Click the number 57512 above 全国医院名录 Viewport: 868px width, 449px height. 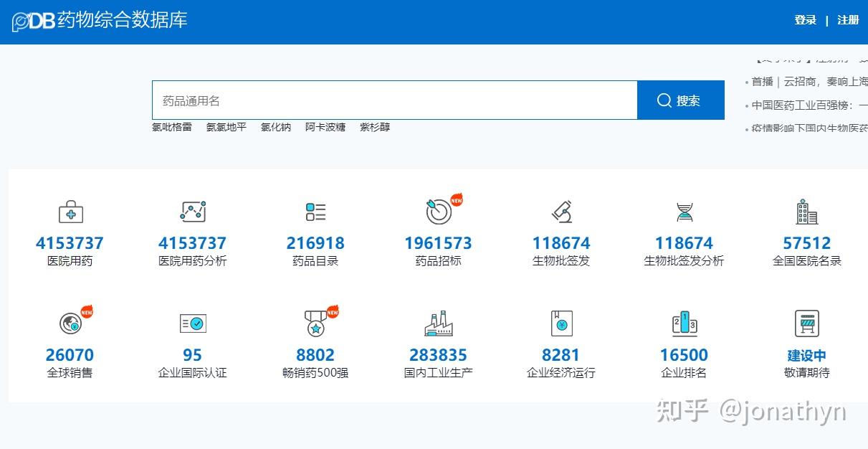pos(807,243)
